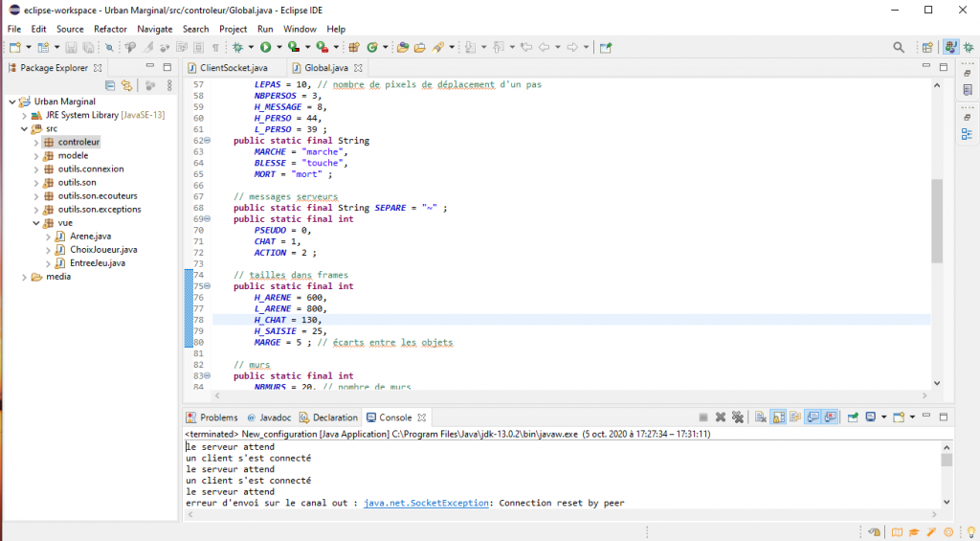Click the search magnifier icon at top right

(898, 47)
